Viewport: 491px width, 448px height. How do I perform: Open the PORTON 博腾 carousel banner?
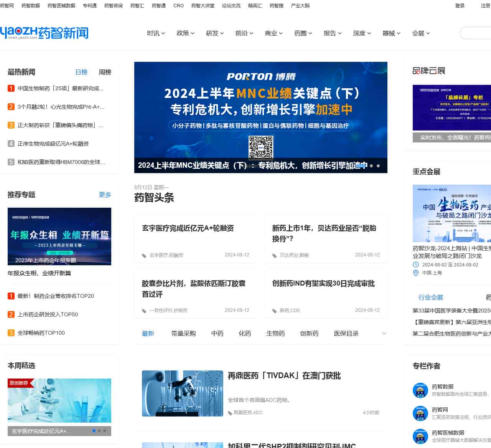point(261,117)
